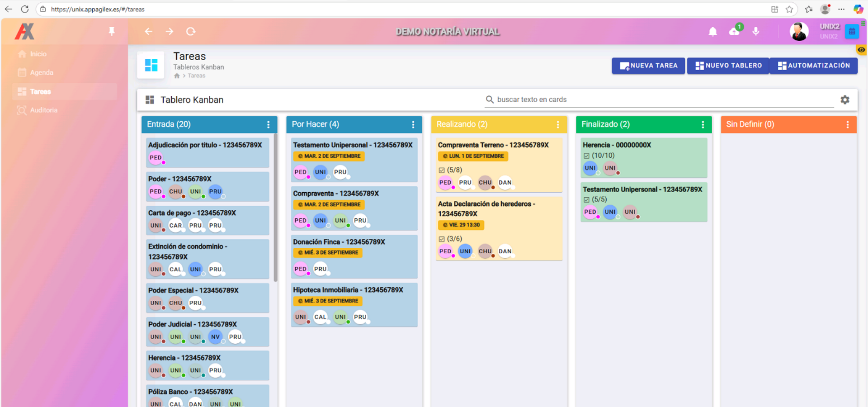Image resolution: width=868 pixels, height=407 pixels.
Task: Go to Agenda in the sidebar
Action: (41, 73)
